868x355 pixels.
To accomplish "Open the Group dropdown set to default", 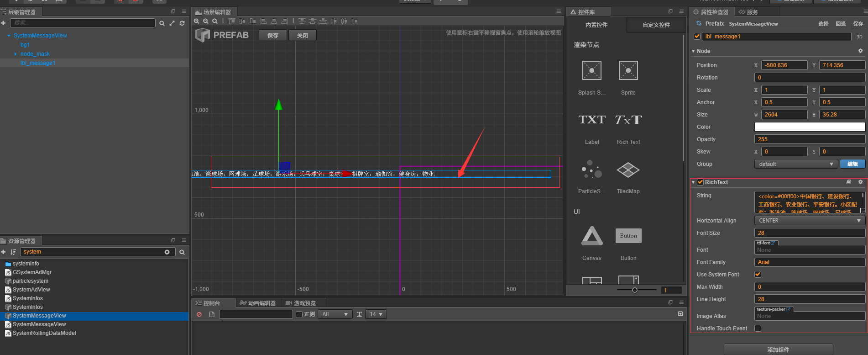I will point(796,164).
